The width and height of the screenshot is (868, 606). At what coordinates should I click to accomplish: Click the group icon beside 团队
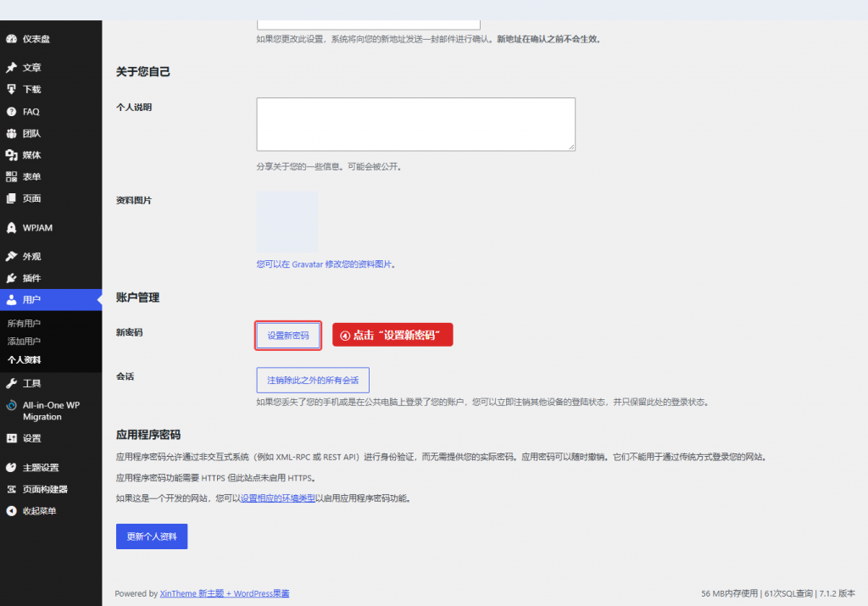11,133
